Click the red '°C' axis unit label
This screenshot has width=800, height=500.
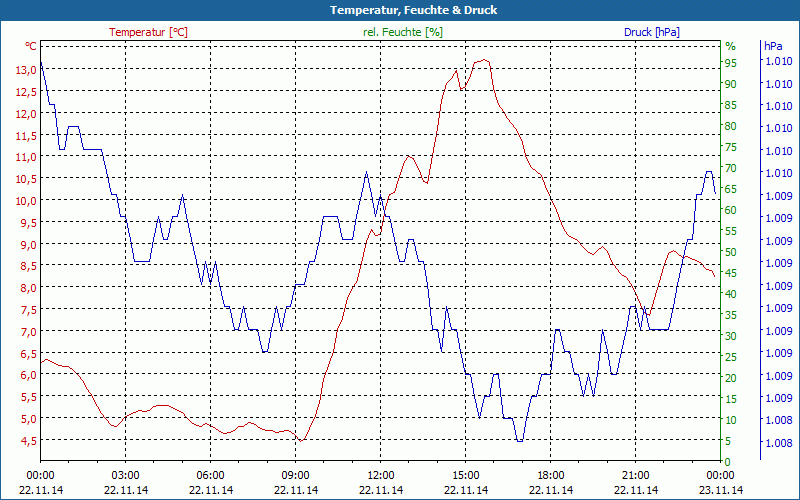tap(31, 46)
